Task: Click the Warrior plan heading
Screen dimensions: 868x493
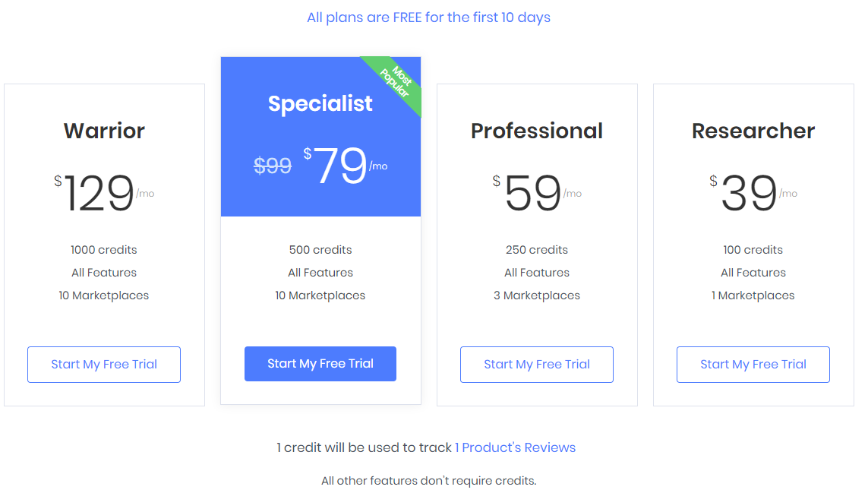Action: 104,131
